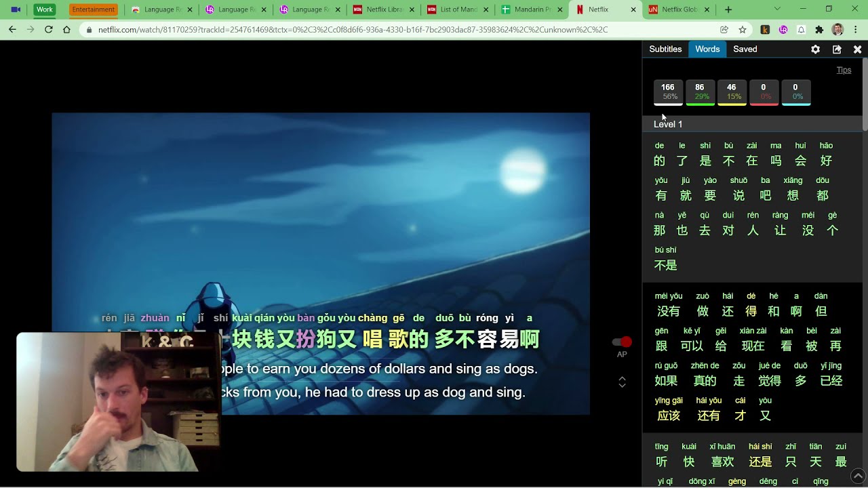Click the side panel vertical scrollbar
868x488 pixels.
point(865,95)
